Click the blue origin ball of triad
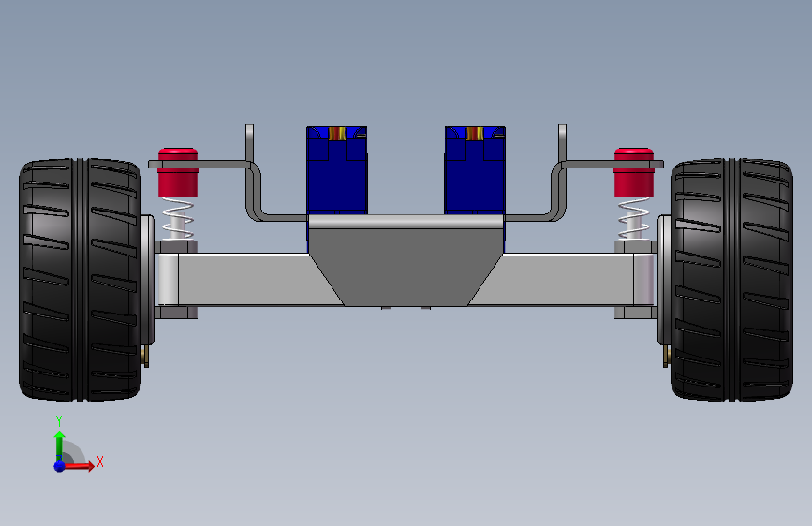 pyautogui.click(x=60, y=466)
